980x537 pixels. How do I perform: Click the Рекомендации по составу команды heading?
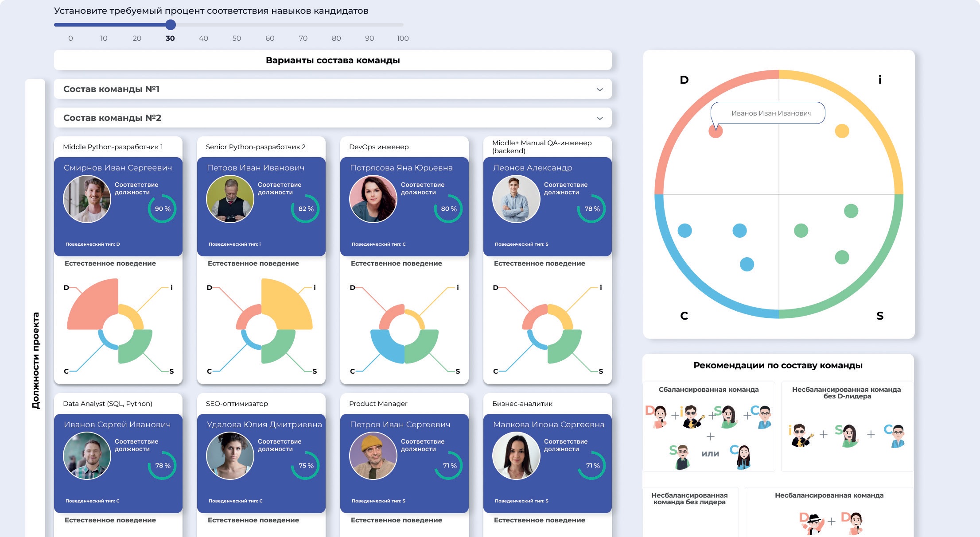(x=778, y=365)
